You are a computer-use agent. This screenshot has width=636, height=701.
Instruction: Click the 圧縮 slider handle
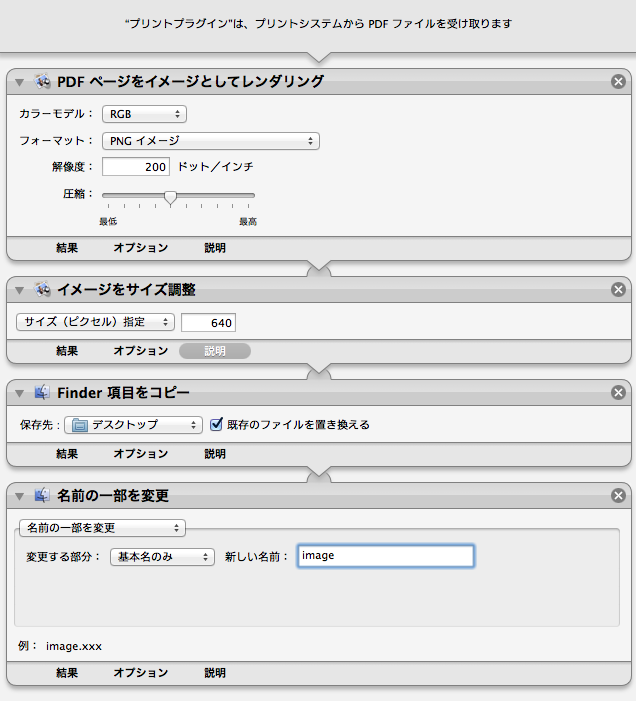click(170, 197)
